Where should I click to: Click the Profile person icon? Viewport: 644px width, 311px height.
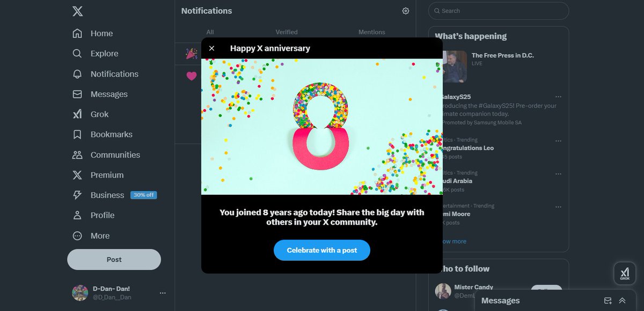tap(77, 215)
